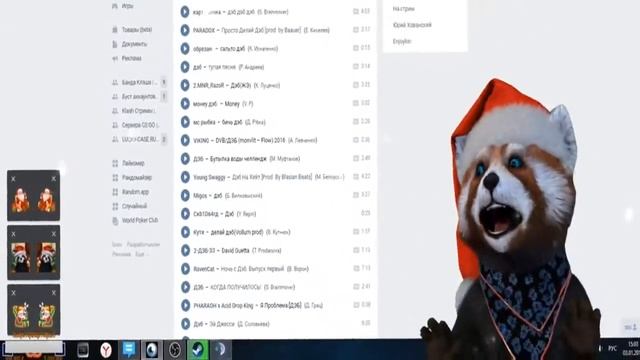
Task: Play the "Money" track
Action: 185,104
